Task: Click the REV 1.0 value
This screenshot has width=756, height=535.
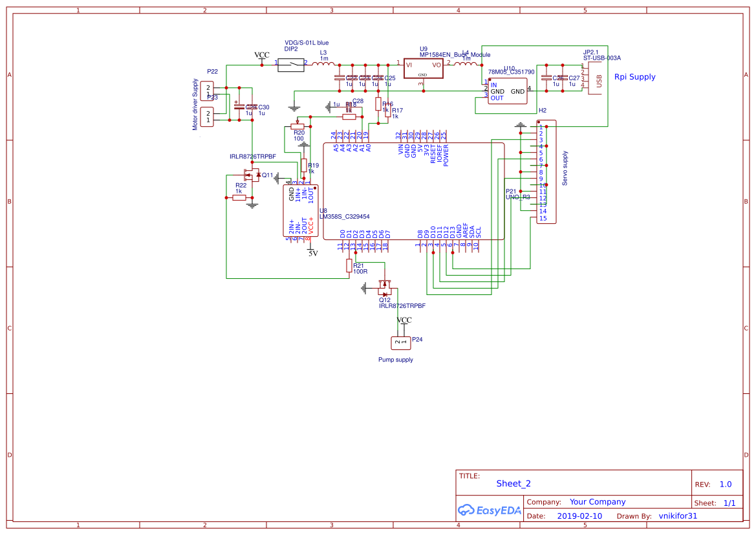Action: click(x=724, y=483)
